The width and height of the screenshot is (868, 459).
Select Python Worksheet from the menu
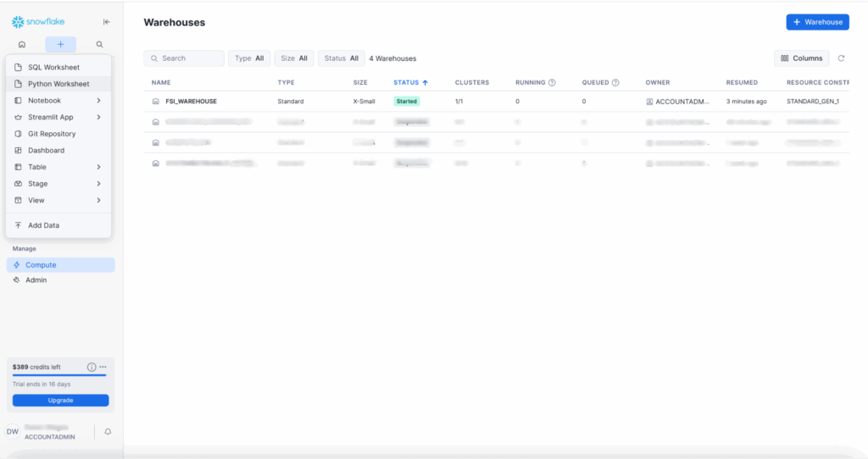[58, 84]
